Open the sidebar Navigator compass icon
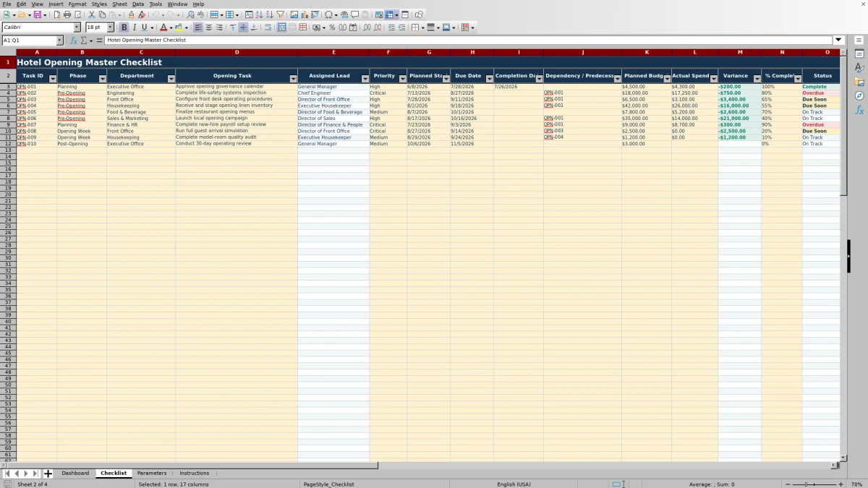This screenshot has height=488, width=868. 859,95
